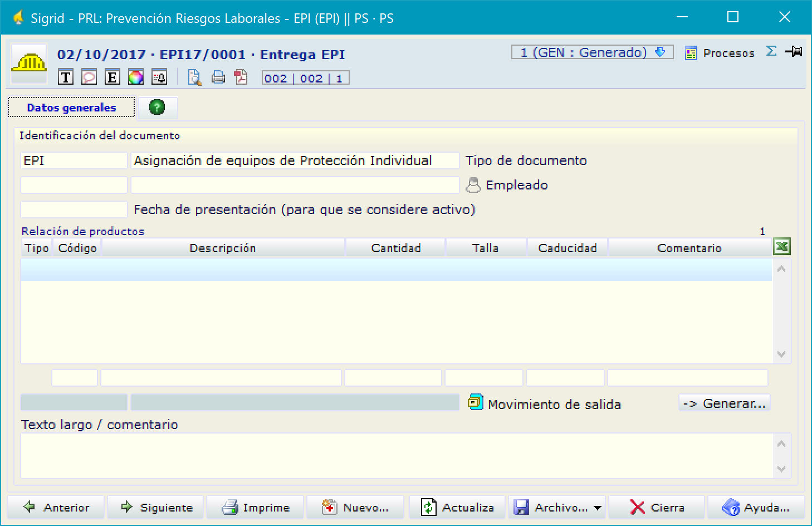Click the Cantidad column header

point(396,248)
